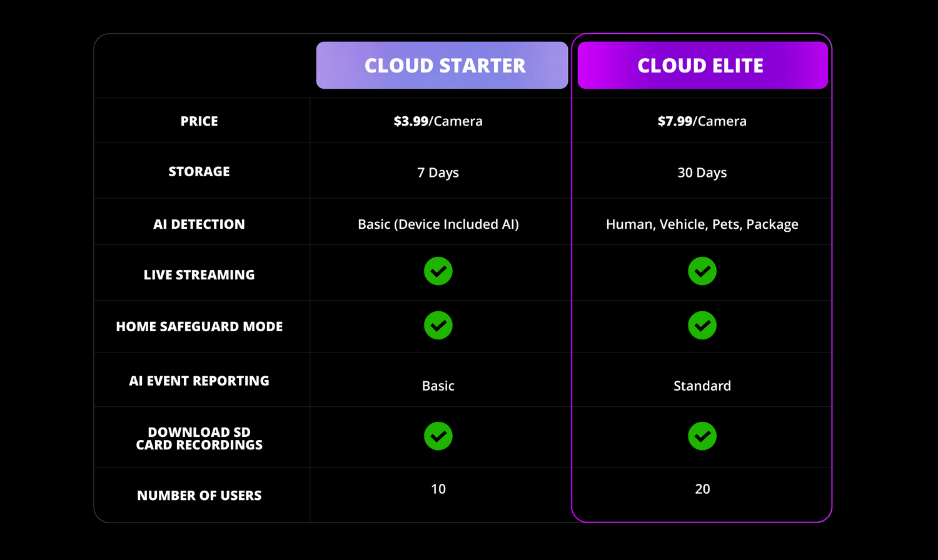938x560 pixels.
Task: Click the DOWNLOAD SD CARD RECORDINGS label
Action: (x=199, y=439)
